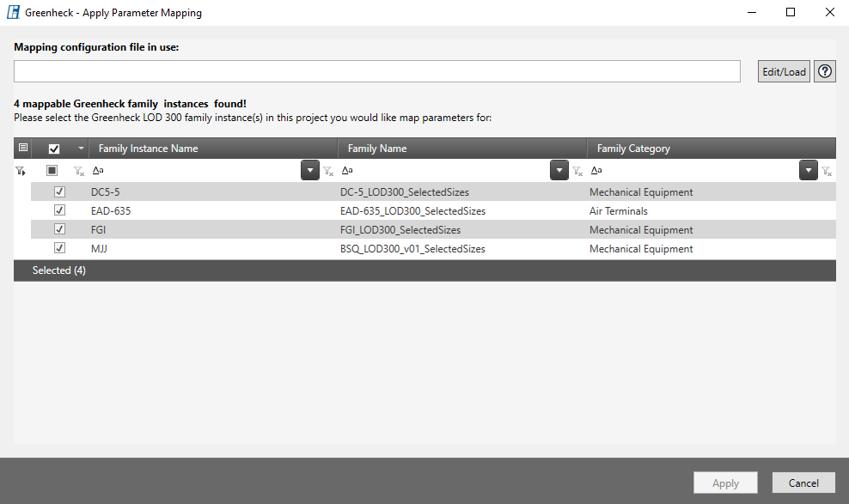
Task: Uncheck the DC5-5 row checkbox
Action: [59, 192]
